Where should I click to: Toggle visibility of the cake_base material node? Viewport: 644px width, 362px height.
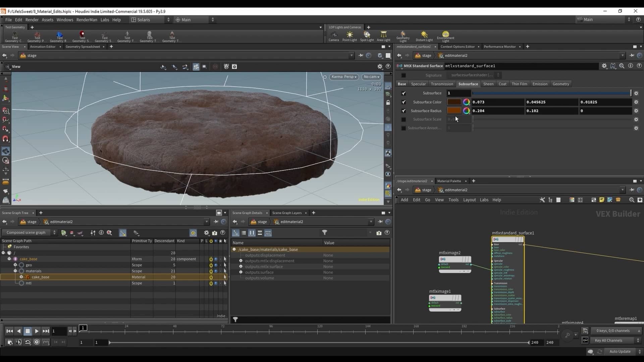coord(211,277)
